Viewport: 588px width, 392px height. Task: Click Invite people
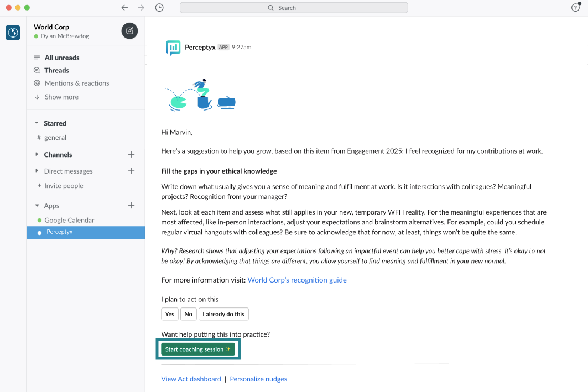pyautogui.click(x=60, y=186)
